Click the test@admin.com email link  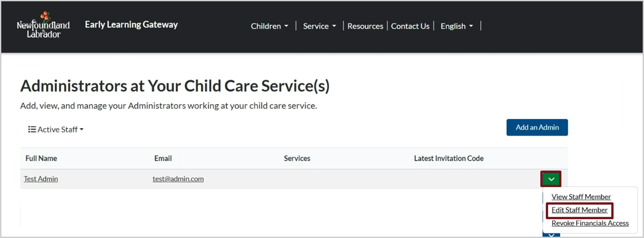pyautogui.click(x=178, y=179)
